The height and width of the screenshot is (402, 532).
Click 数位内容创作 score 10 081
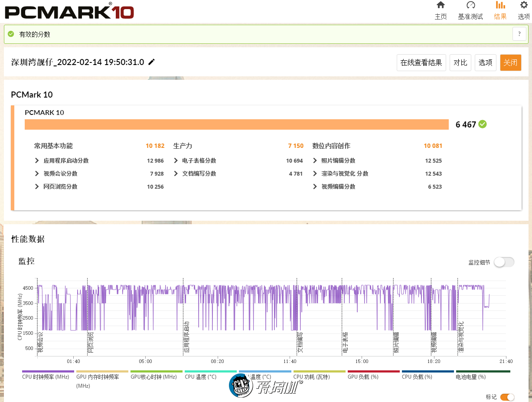click(x=433, y=146)
